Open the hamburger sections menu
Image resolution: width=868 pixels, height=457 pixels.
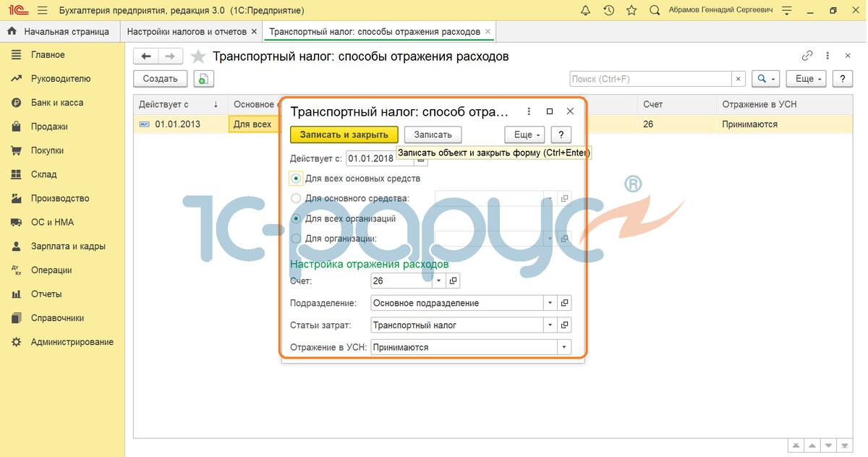(42, 11)
